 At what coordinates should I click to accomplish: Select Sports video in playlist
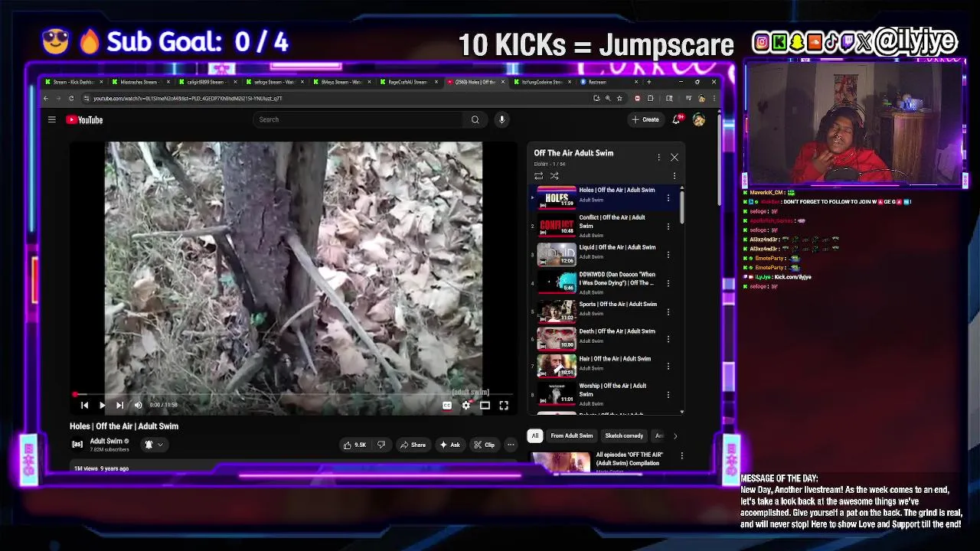605,311
